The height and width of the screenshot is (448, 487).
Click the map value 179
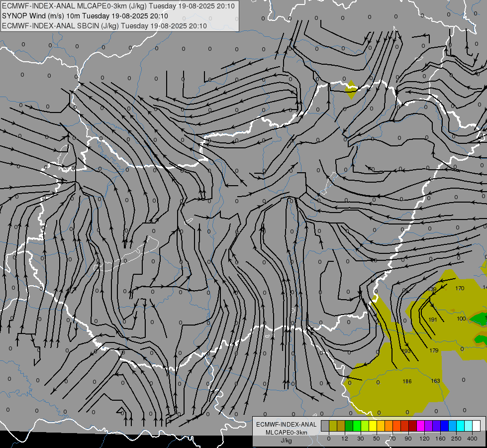pyautogui.click(x=434, y=350)
